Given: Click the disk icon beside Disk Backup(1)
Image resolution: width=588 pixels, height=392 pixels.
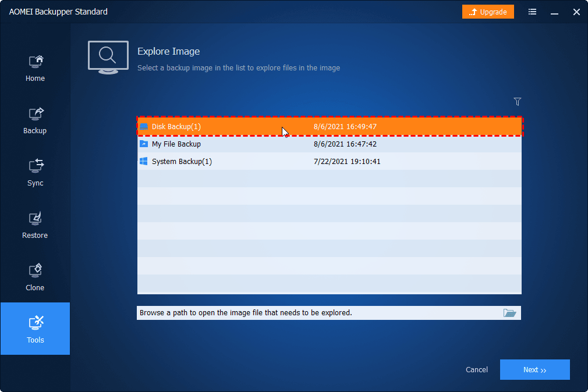Looking at the screenshot, I should [x=144, y=127].
